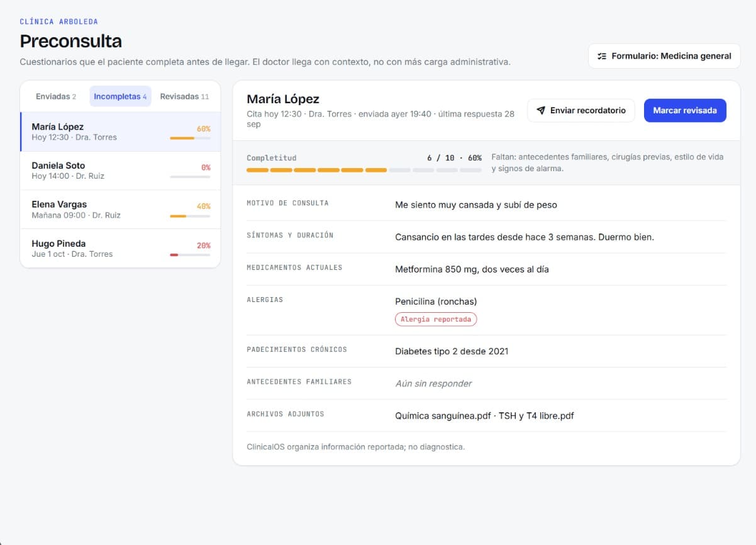
Task: Switch to the Enviadas tab
Action: pos(56,96)
